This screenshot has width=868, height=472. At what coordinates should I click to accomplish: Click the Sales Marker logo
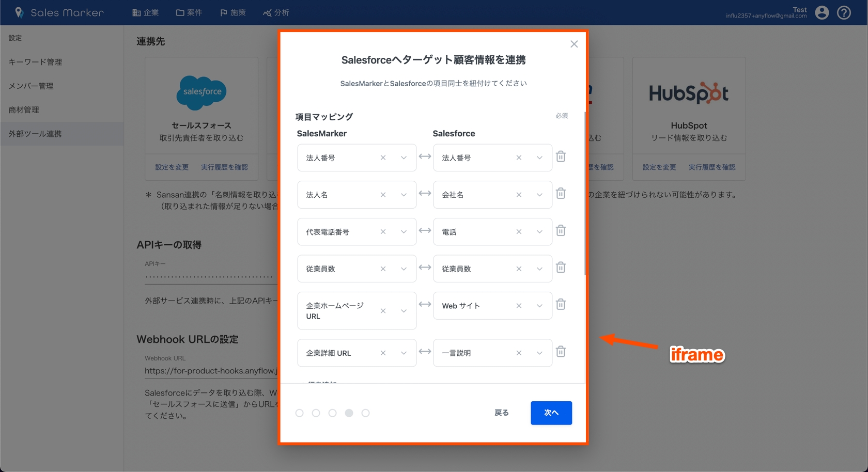59,12
